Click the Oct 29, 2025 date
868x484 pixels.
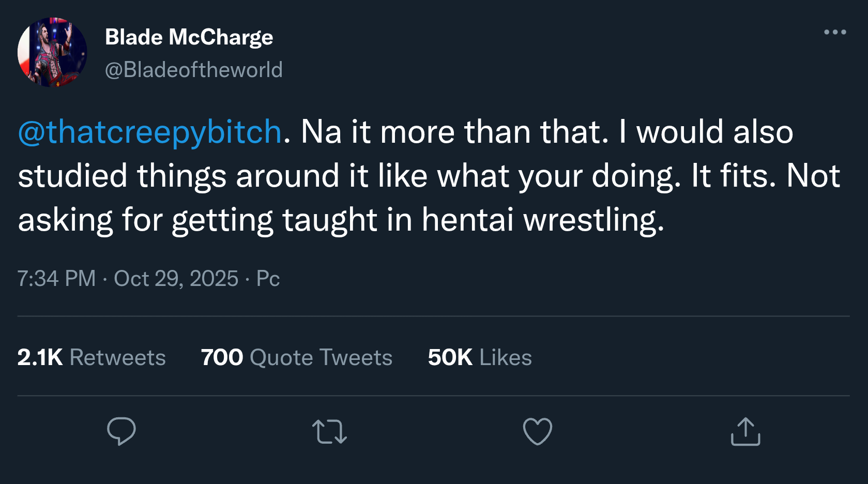176,279
